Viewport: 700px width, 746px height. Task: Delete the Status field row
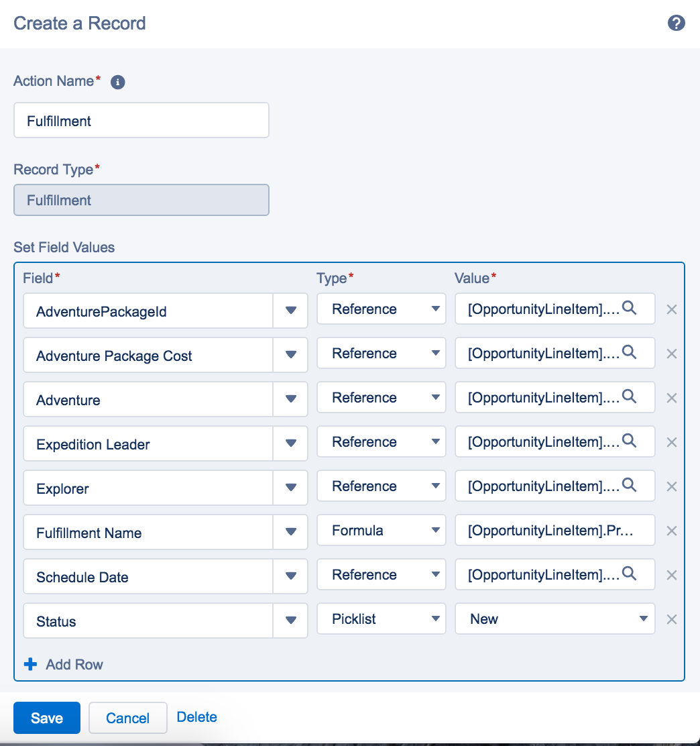[672, 619]
